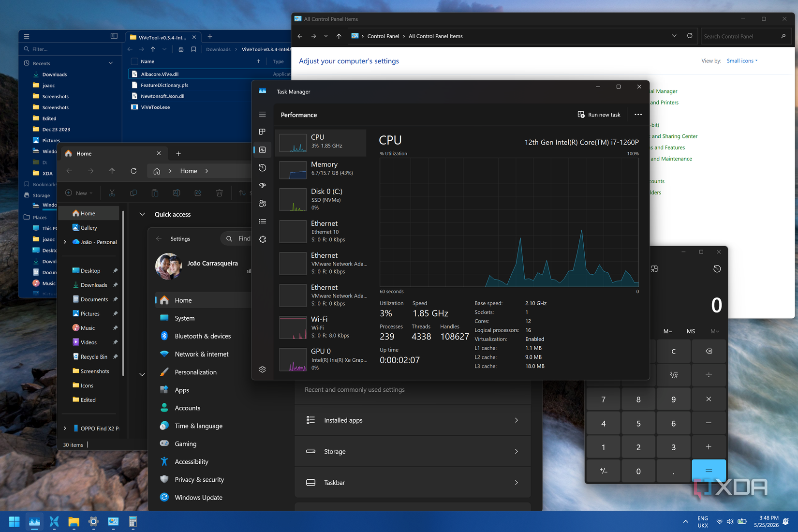
Task: Collapse Recents section in Files sidebar
Action: tap(111, 63)
